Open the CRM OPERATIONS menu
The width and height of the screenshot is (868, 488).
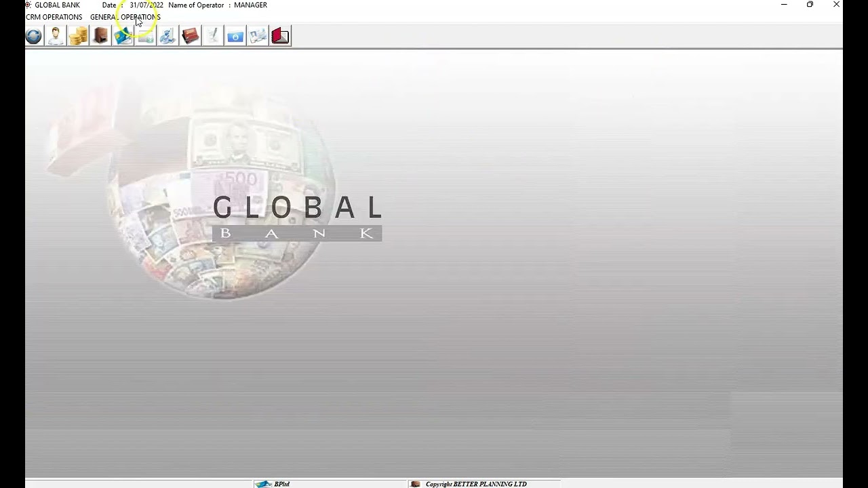54,17
